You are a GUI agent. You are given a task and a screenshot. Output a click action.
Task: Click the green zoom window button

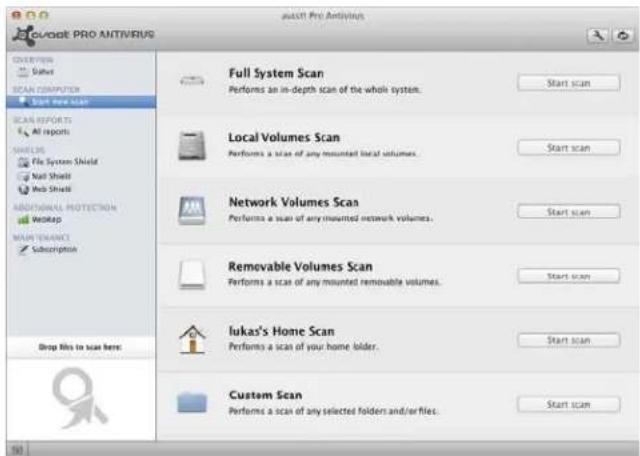[x=44, y=16]
